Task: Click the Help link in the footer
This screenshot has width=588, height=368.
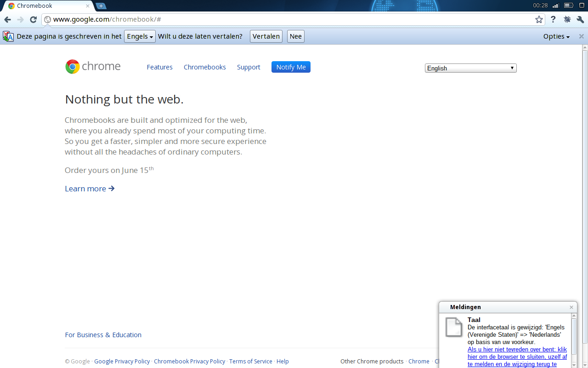Action: pyautogui.click(x=283, y=362)
